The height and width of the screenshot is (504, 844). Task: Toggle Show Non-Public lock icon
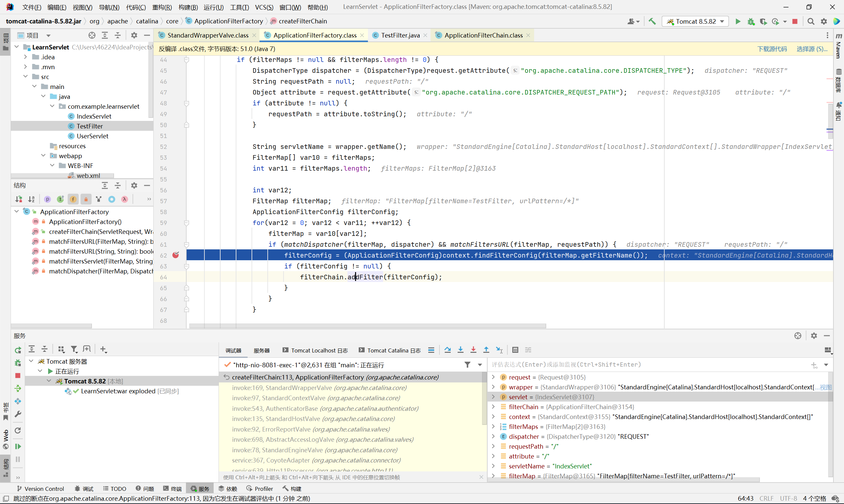tap(86, 199)
